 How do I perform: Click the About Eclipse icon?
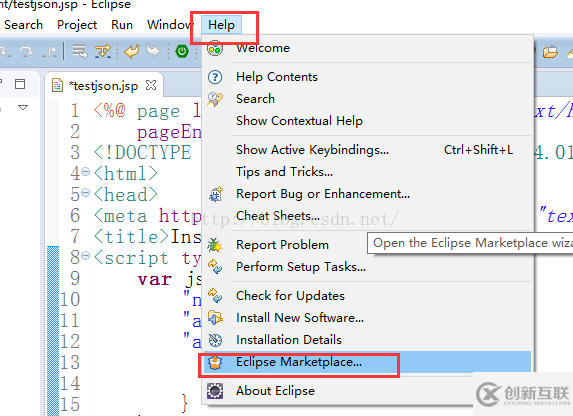215,391
